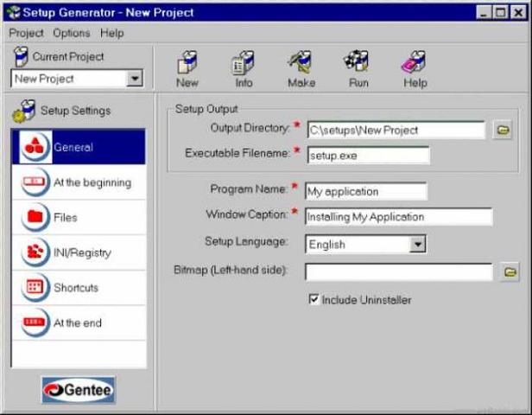Open project Info from toolbar

coord(244,62)
